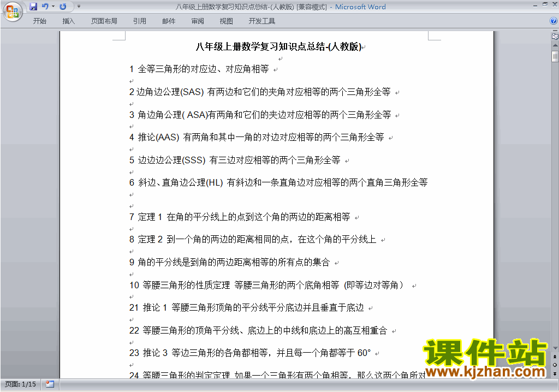Click line 22 等腰三角形的顶角平分线
559x392 pixels.
(258, 330)
